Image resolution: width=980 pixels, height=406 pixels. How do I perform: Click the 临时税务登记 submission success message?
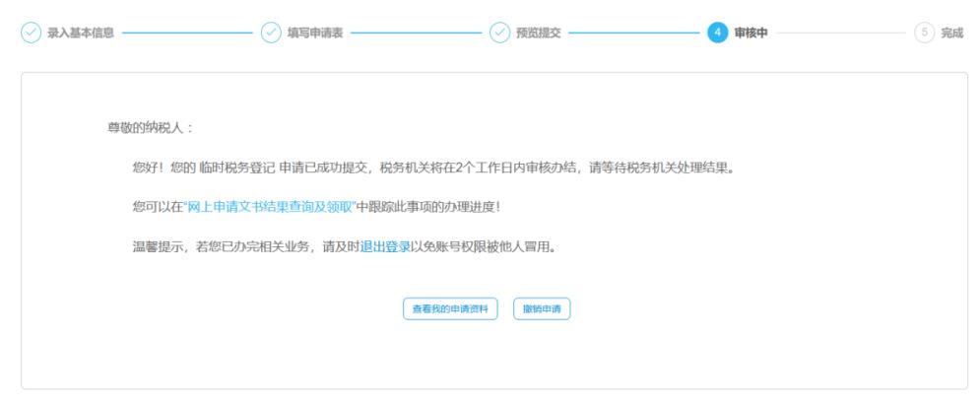(x=433, y=168)
